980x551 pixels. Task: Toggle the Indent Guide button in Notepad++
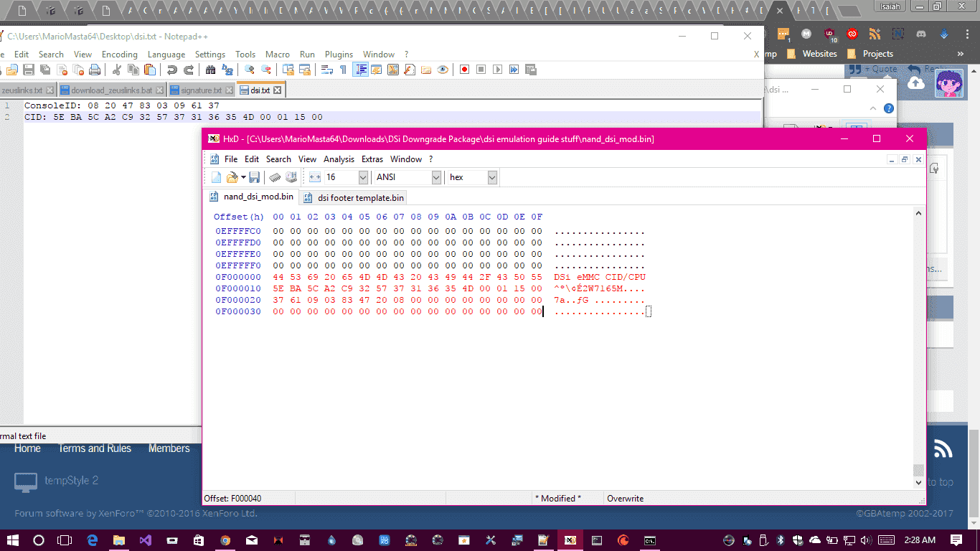(361, 70)
